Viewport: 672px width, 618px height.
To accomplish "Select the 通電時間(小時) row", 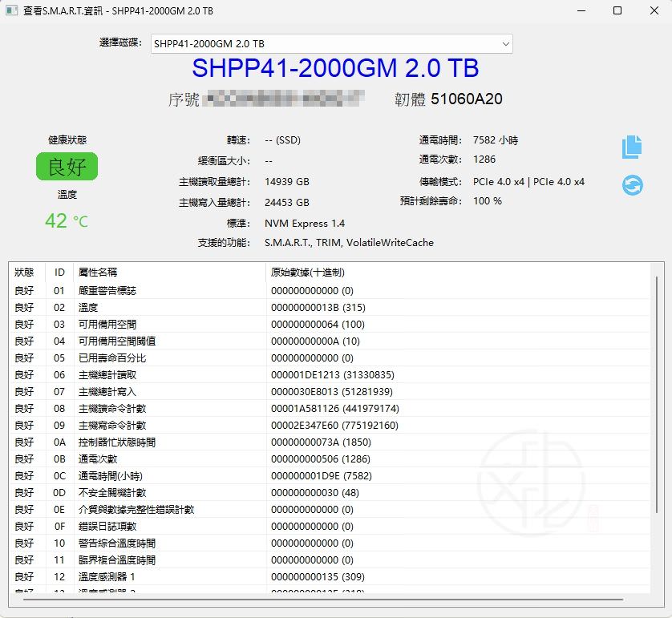I will click(329, 476).
